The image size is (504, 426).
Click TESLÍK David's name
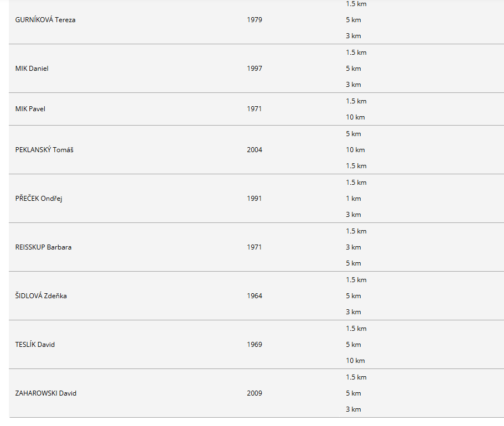35,344
